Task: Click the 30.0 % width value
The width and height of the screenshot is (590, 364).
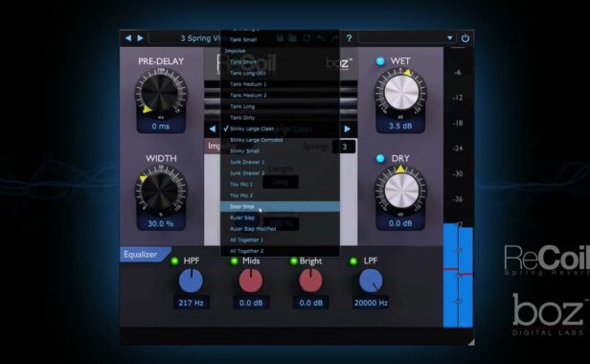Action: point(161,223)
